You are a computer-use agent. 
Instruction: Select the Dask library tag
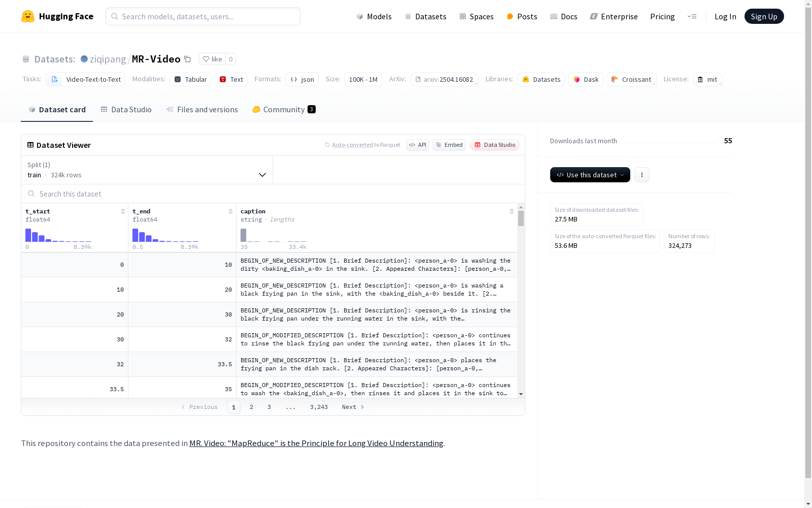click(x=586, y=79)
